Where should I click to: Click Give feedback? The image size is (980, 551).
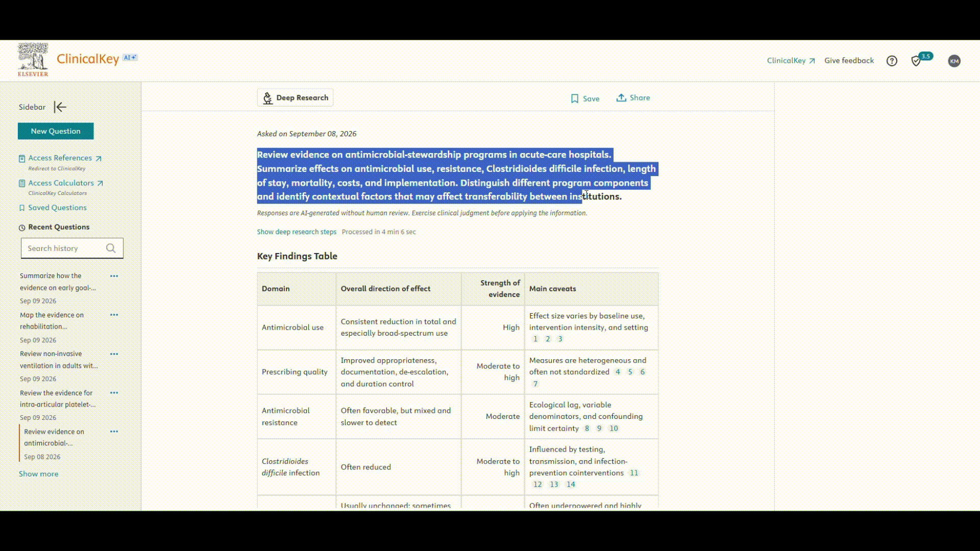click(x=849, y=61)
